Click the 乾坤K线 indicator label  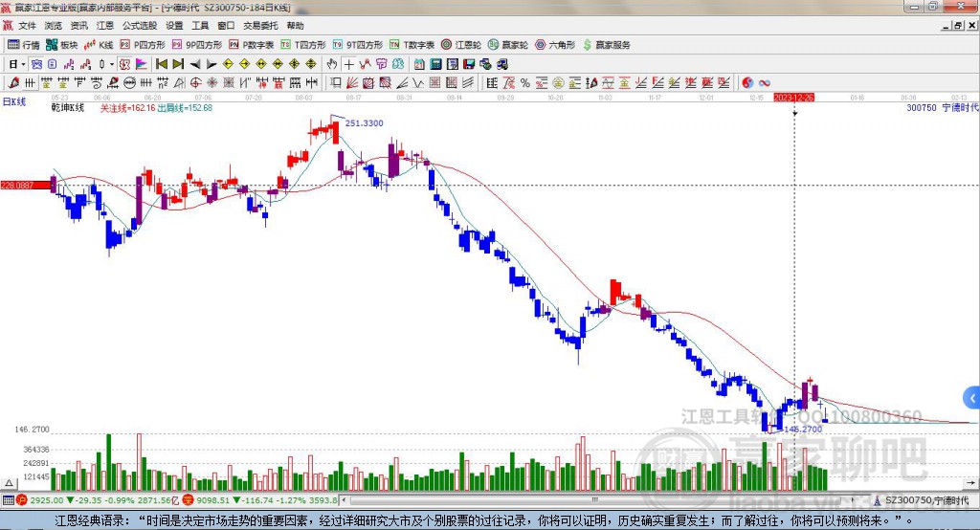68,107
